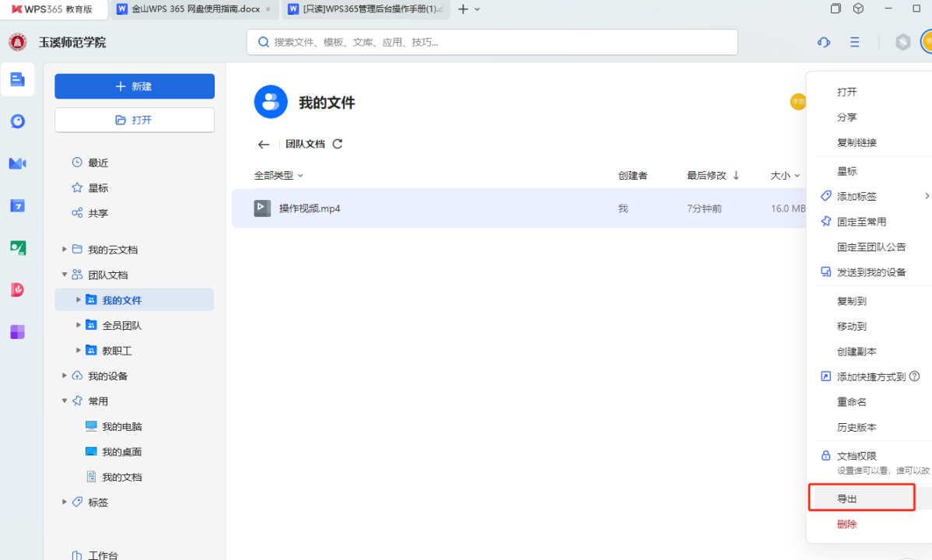Open the calendar icon showing number 7
The image size is (932, 560).
[x=17, y=205]
